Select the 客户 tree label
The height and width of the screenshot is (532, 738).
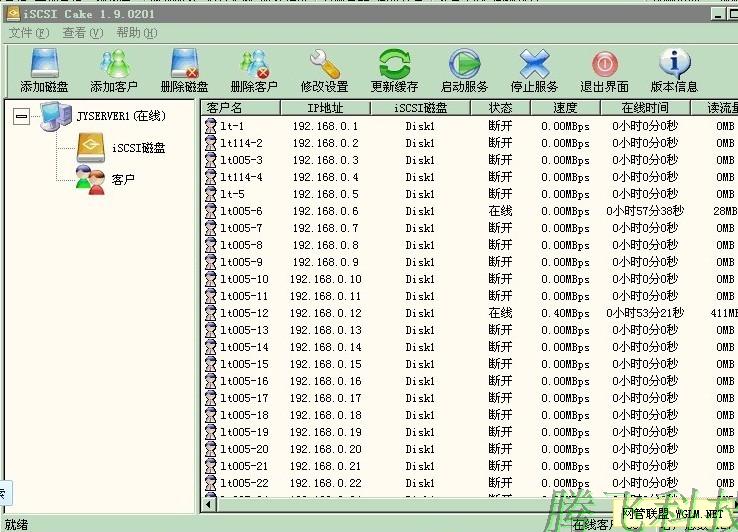(123, 179)
